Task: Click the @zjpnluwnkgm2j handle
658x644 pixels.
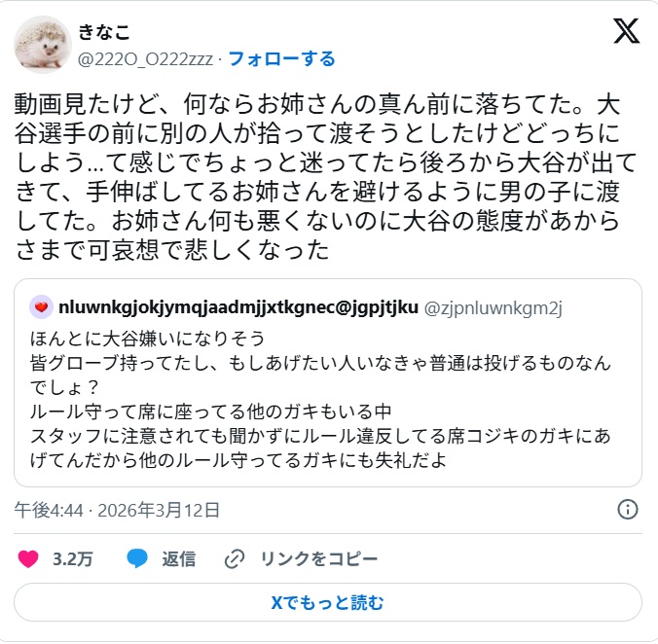Action: pos(493,307)
